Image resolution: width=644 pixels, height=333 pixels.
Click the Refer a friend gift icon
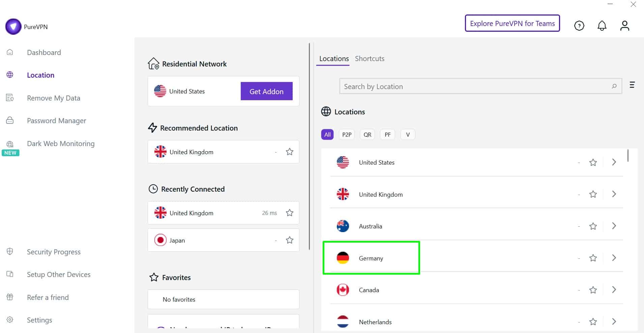tap(10, 297)
